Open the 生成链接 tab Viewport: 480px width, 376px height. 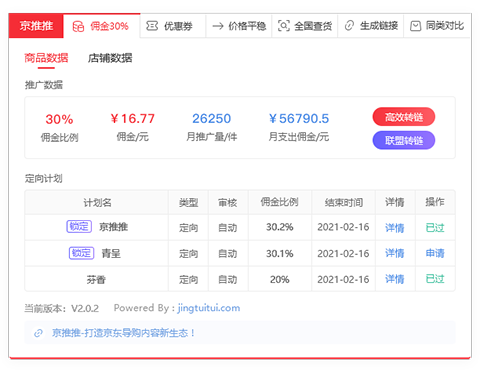[x=371, y=26]
